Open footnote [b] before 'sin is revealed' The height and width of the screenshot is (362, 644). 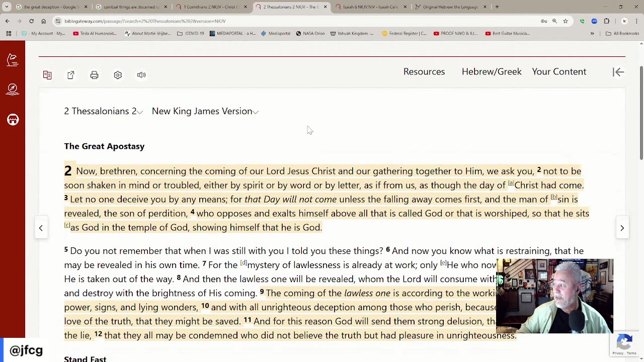click(554, 198)
